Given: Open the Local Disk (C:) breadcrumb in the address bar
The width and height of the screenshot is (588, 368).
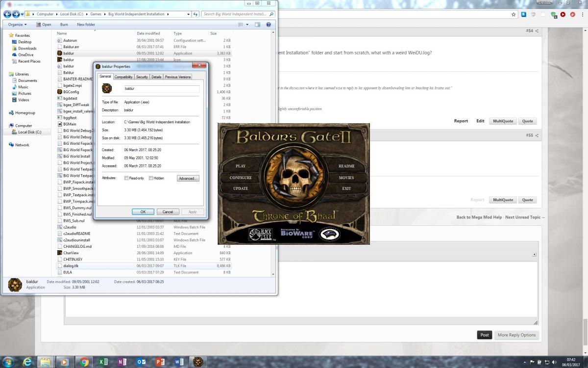Looking at the screenshot, I should 72,14.
